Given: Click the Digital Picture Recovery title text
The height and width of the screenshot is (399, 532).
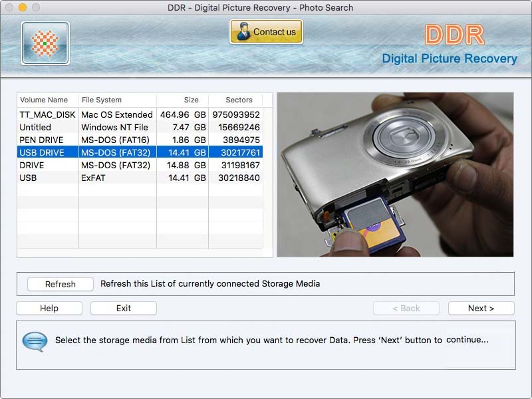Looking at the screenshot, I should 450,59.
